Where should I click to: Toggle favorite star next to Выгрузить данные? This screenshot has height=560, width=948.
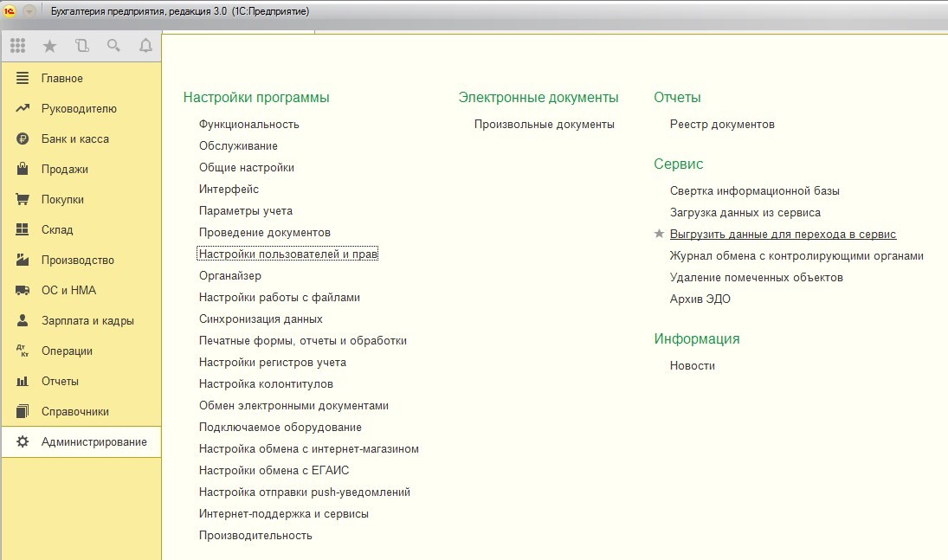pos(659,234)
